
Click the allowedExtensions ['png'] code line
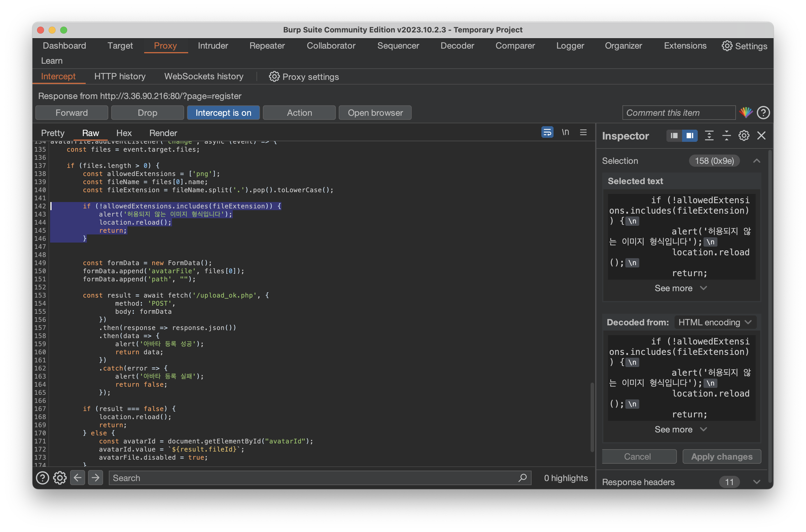click(151, 174)
